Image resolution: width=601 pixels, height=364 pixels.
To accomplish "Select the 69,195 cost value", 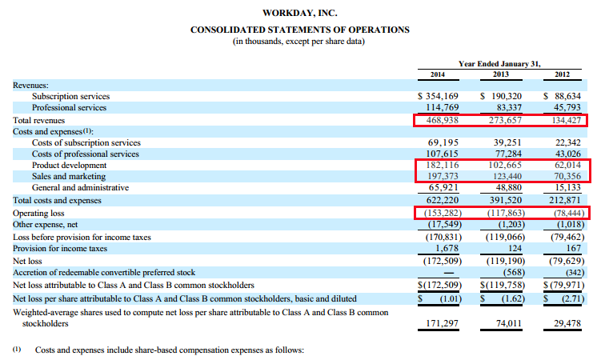I will [443, 143].
